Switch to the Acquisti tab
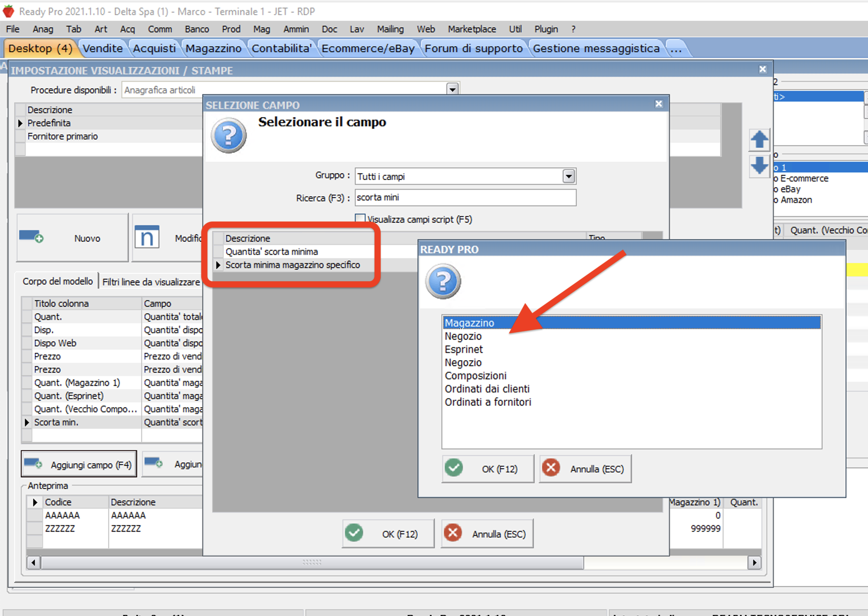Image resolution: width=868 pixels, height=616 pixels. (x=154, y=49)
